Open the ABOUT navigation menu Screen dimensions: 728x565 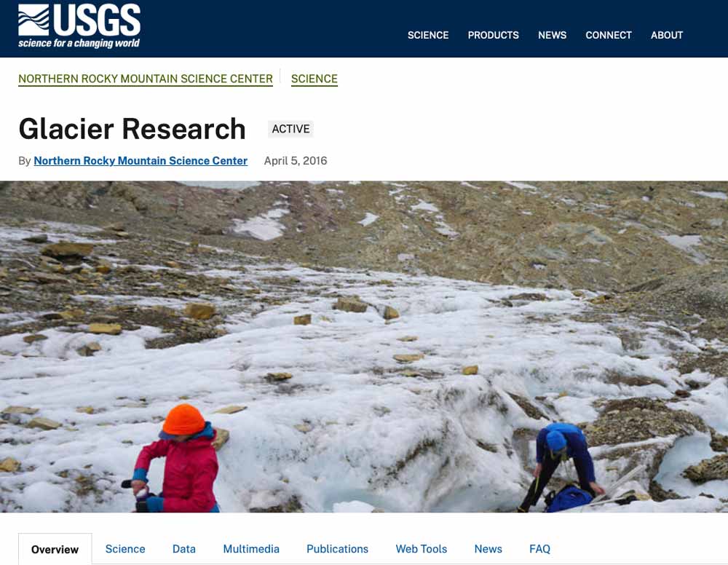tap(667, 35)
